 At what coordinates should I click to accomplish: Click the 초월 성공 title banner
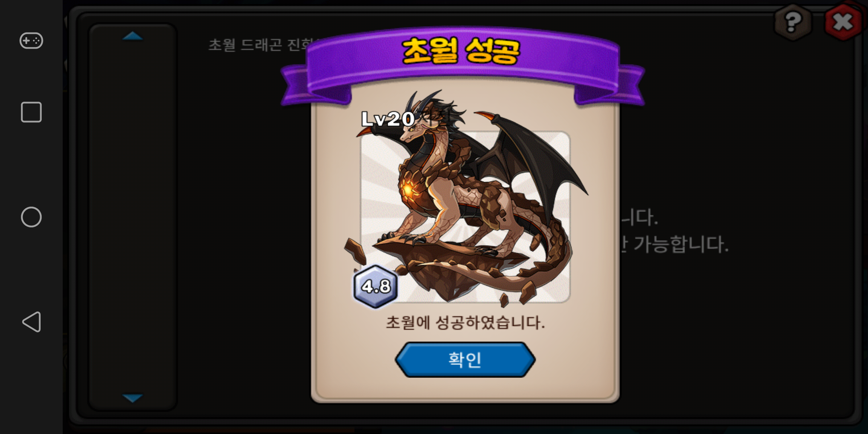click(461, 51)
